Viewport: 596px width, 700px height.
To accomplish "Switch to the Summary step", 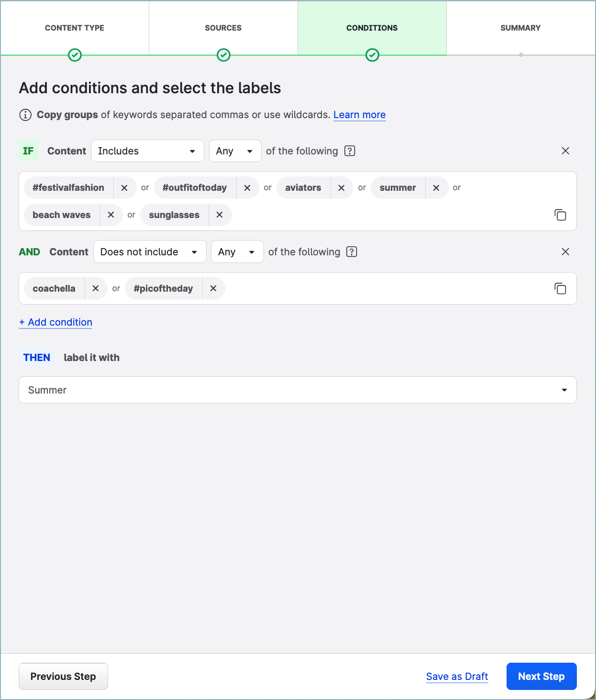I will [520, 28].
